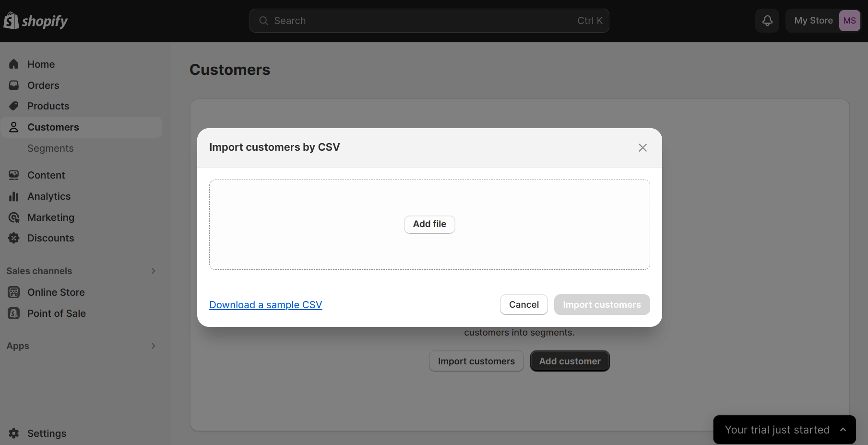This screenshot has height=445, width=868.
Task: Select the Orders icon
Action: pos(14,85)
